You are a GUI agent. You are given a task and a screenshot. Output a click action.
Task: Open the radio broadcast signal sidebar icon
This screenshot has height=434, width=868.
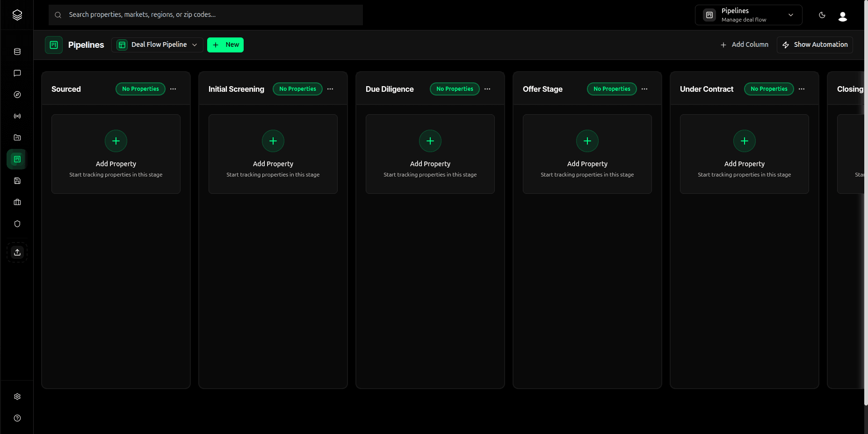coord(17,116)
